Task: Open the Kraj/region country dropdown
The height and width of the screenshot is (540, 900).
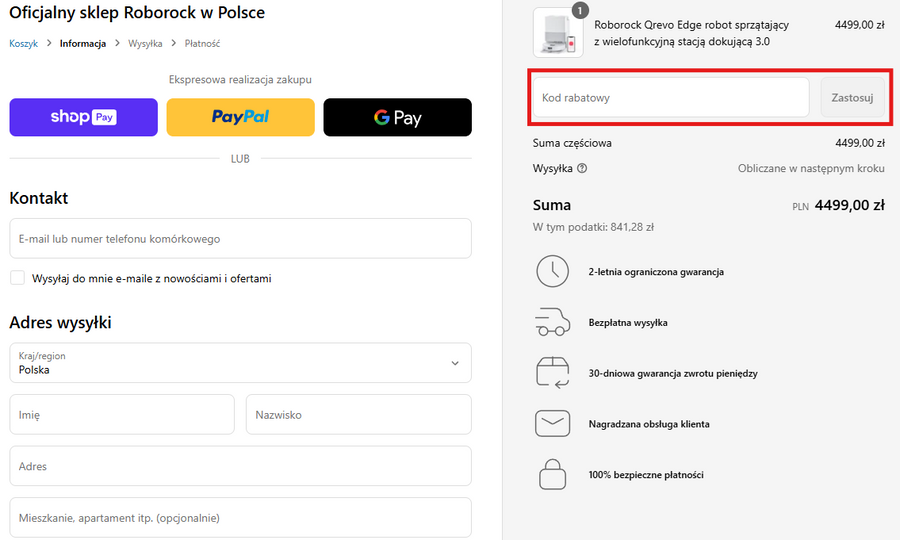Action: pos(240,363)
